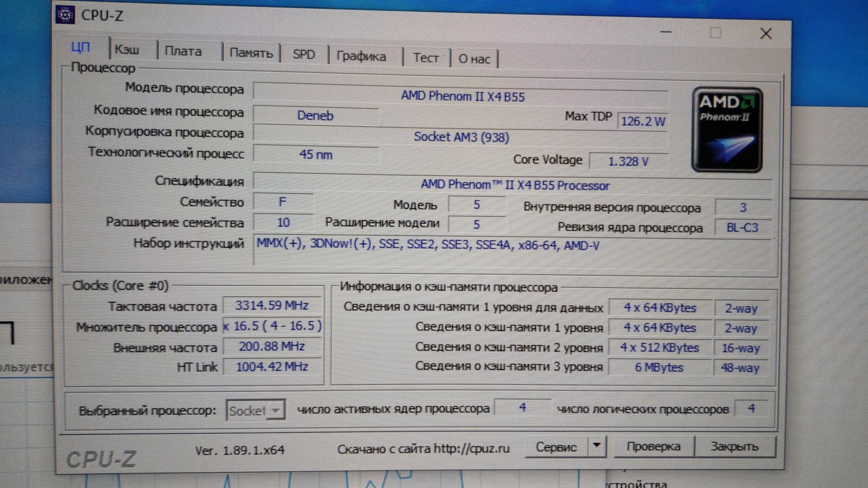This screenshot has height=488, width=868.
Task: Click the bus speed value 200.88 MHz
Action: [272, 346]
